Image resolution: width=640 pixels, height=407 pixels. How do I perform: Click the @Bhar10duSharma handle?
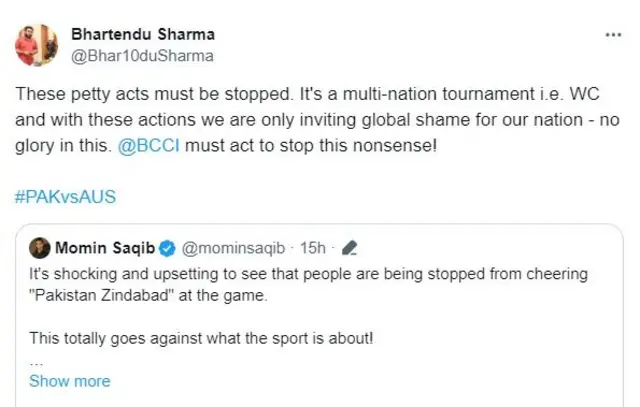141,55
